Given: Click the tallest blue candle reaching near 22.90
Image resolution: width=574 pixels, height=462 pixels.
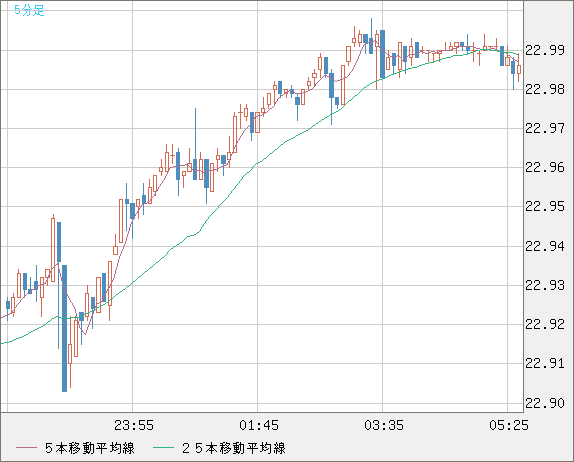Looking at the screenshot, I should 64,328.
